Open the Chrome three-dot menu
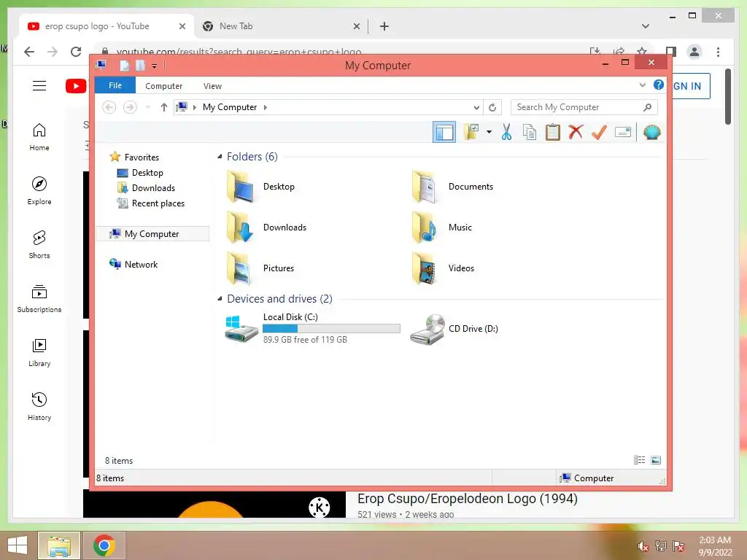Viewport: 747px width, 560px height. click(718, 52)
